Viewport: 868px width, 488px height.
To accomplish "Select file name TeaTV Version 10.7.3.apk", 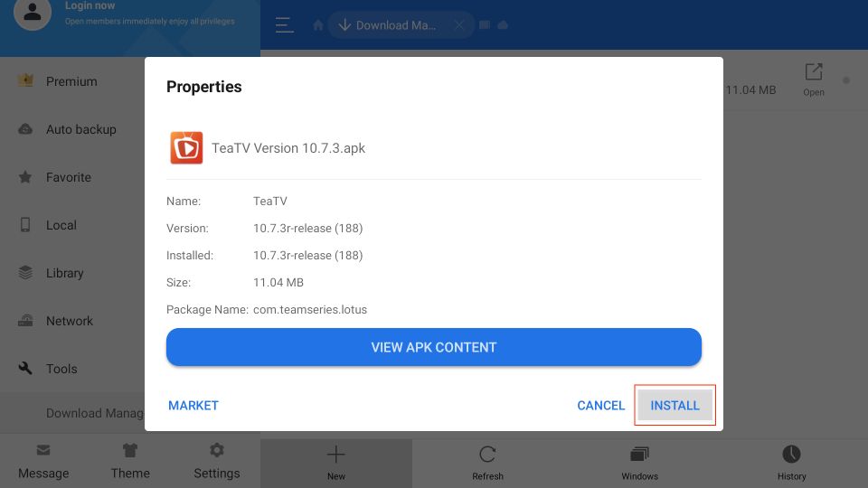I will 288,148.
